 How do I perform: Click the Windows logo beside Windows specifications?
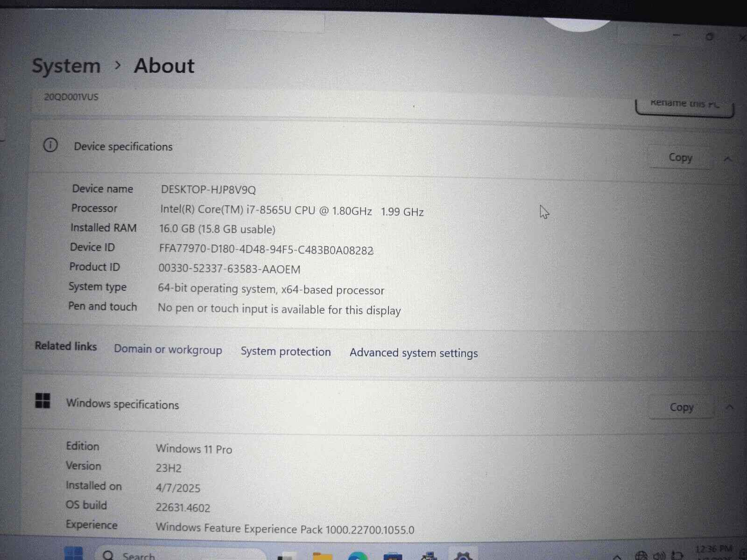tap(42, 401)
